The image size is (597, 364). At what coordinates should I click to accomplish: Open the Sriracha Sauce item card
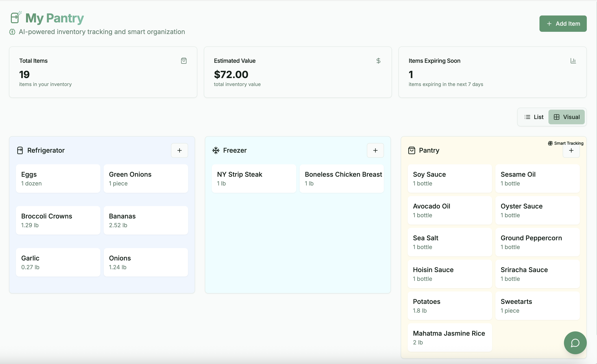537,274
